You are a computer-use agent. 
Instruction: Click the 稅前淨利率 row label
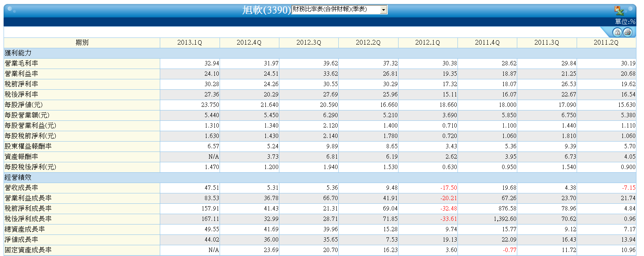pyautogui.click(x=22, y=84)
